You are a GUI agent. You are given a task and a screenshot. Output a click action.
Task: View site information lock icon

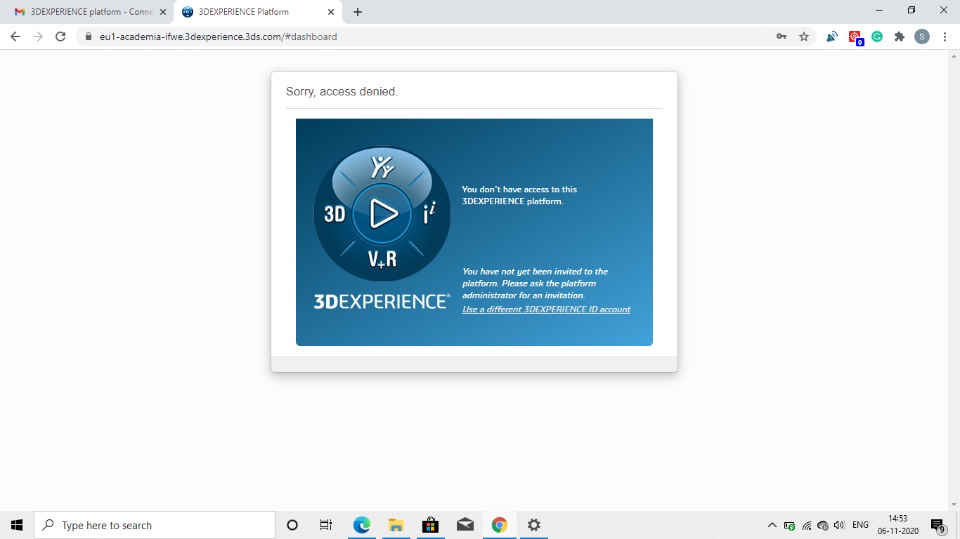[88, 37]
